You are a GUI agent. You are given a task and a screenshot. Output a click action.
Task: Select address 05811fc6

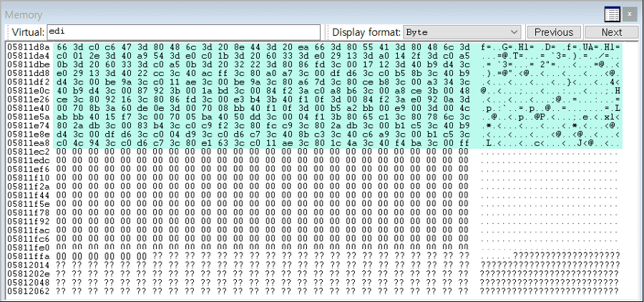[29, 239]
